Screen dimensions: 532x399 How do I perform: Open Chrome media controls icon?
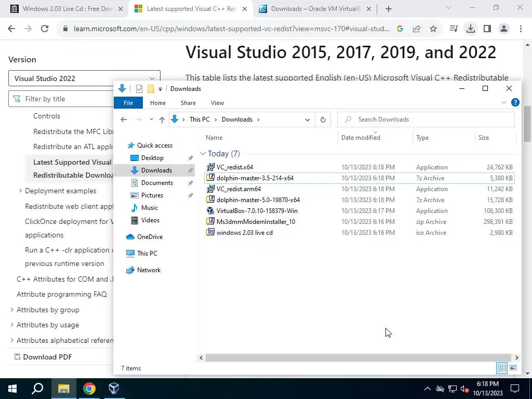454,29
